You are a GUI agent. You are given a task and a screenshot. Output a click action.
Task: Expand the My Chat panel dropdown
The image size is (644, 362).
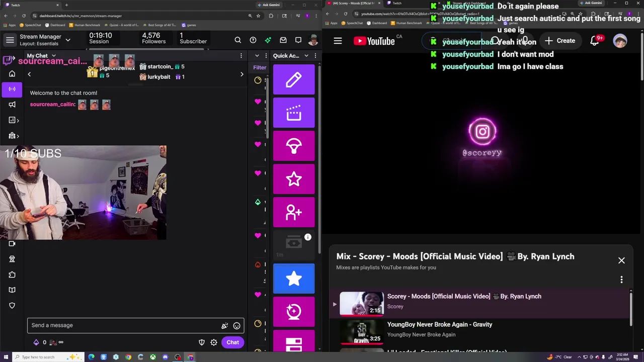click(x=54, y=56)
